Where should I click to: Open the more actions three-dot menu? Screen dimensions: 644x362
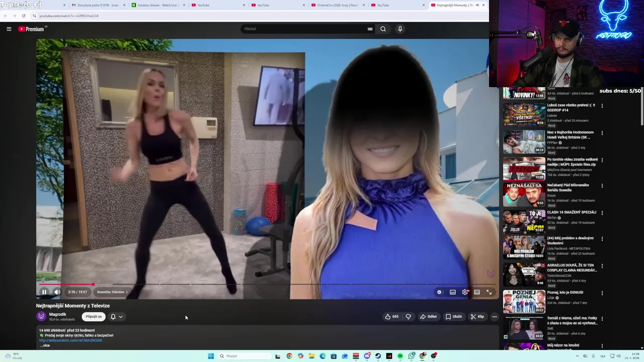point(495,317)
